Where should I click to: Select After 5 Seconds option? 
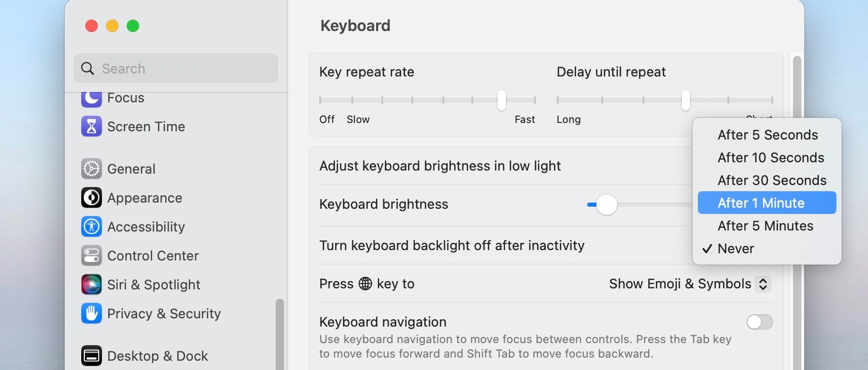tap(767, 135)
